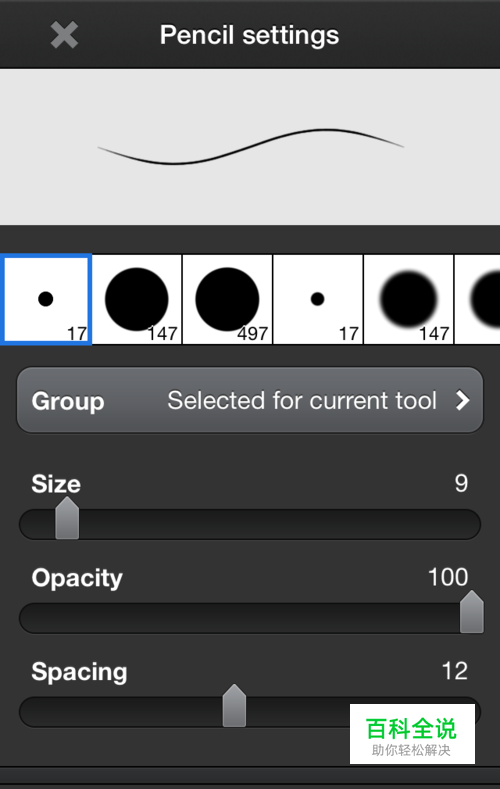Close the Pencil settings panel
The image size is (500, 789).
pyautogui.click(x=64, y=35)
